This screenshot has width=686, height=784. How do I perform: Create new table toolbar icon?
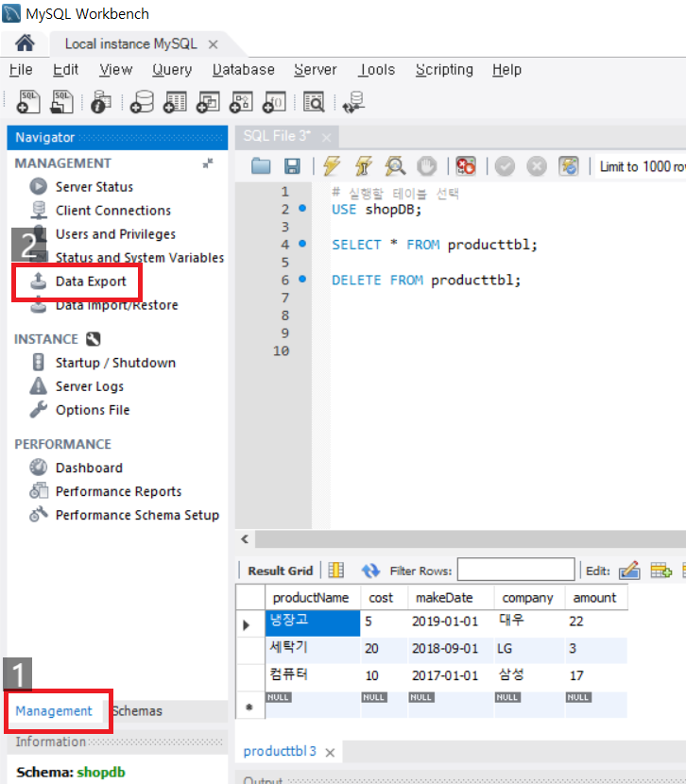pyautogui.click(x=175, y=102)
